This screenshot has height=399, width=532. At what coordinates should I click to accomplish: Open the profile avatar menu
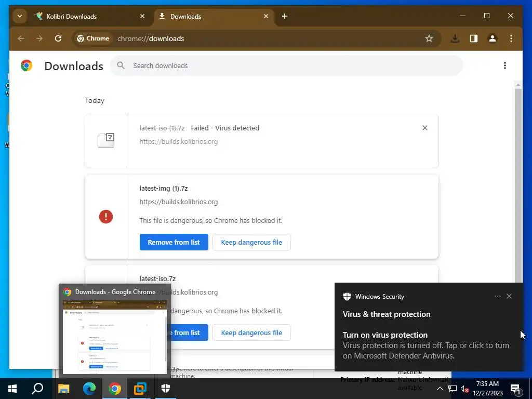(493, 38)
